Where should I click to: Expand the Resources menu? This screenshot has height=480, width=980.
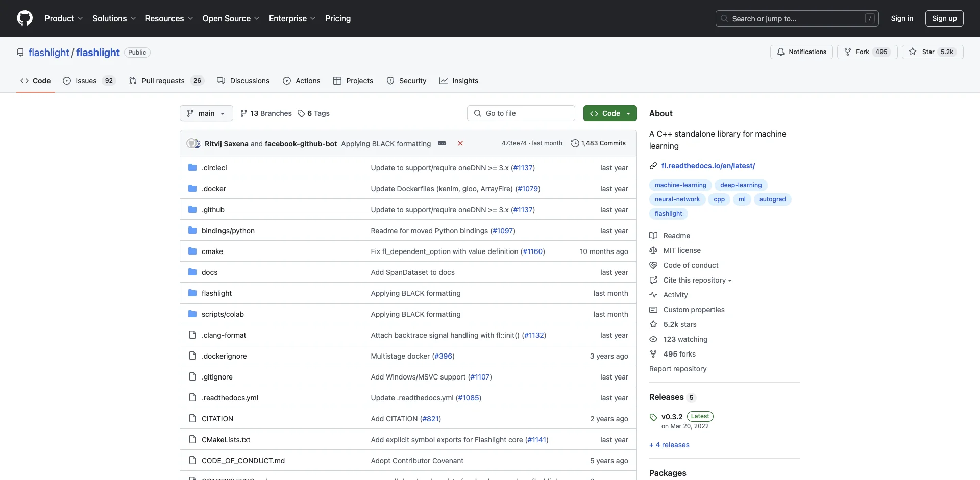click(x=169, y=18)
